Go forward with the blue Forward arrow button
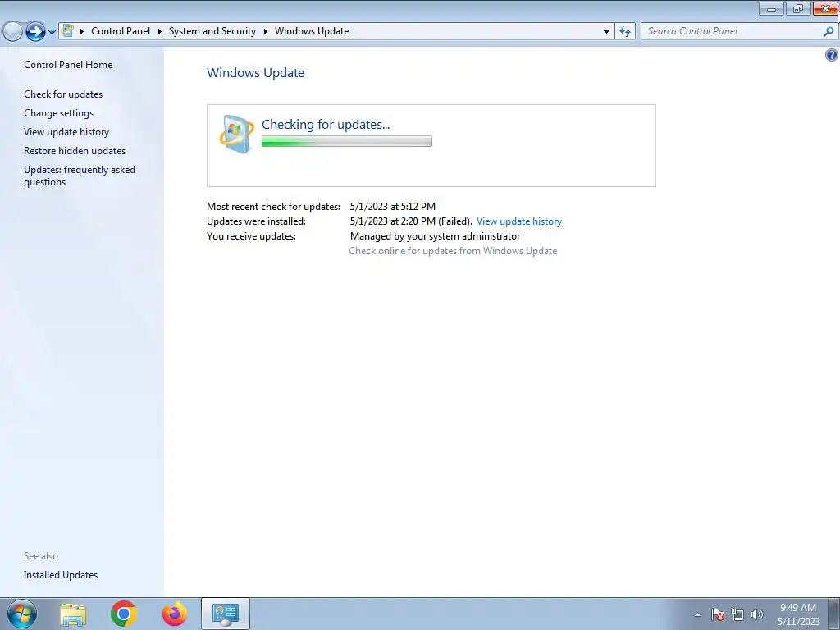The width and height of the screenshot is (840, 630). click(x=35, y=31)
